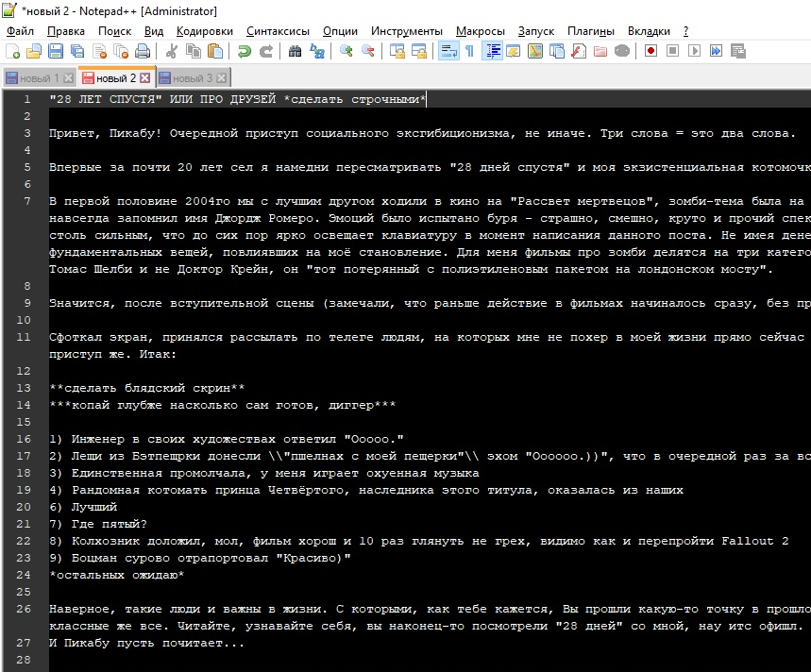
Task: Close the новый 2 tab
Action: [145, 78]
